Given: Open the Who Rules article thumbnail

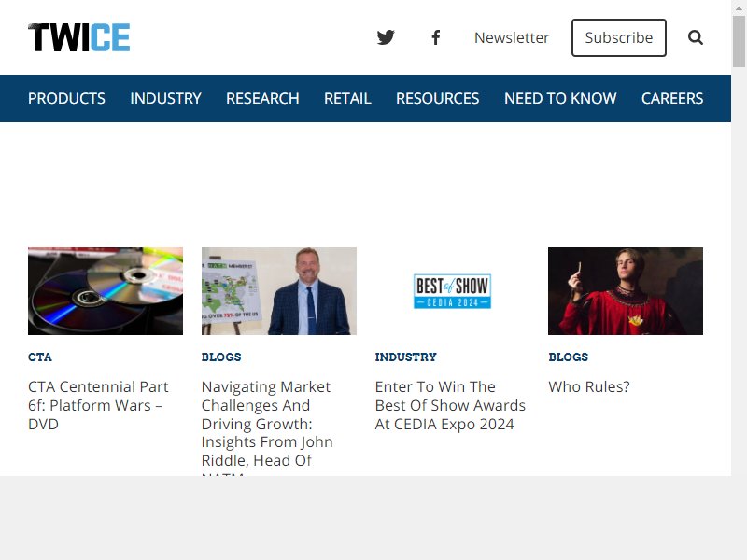Looking at the screenshot, I should click(626, 291).
